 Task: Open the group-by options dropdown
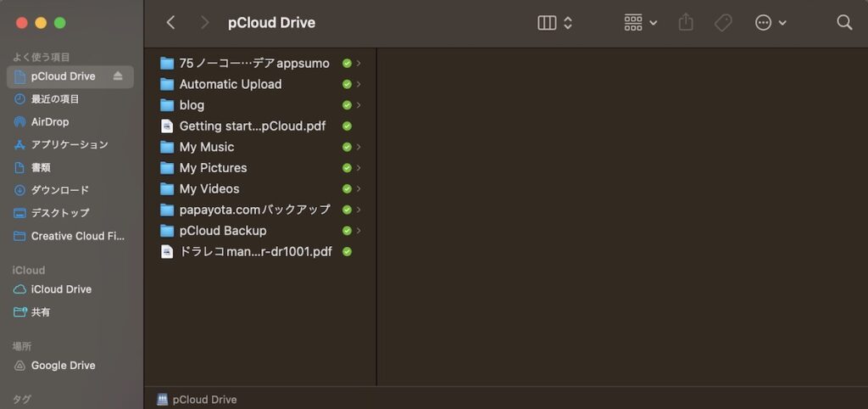coord(641,23)
